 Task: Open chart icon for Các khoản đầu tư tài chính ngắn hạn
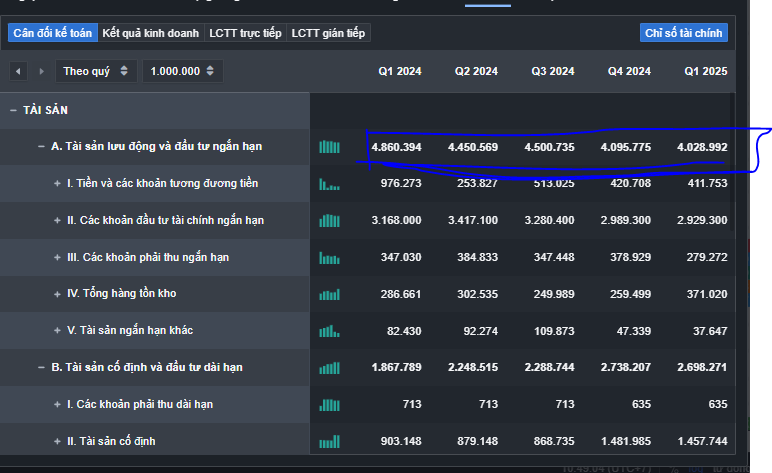(330, 220)
